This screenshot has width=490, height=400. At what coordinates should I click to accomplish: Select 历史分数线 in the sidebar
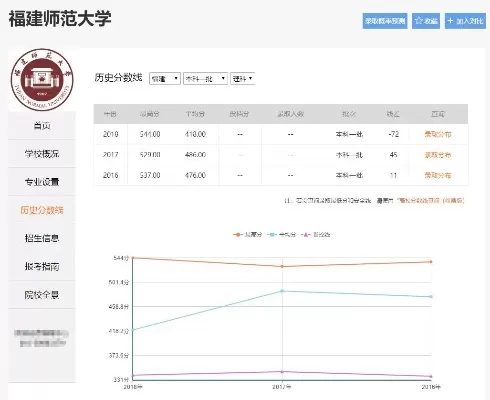click(42, 210)
